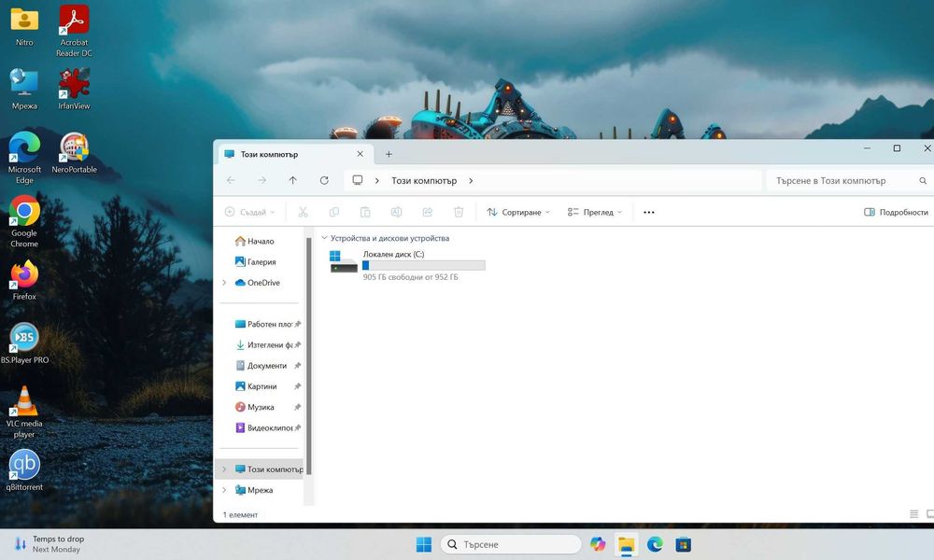The image size is (934, 560).
Task: Click the Rename toolbar icon
Action: coord(396,212)
